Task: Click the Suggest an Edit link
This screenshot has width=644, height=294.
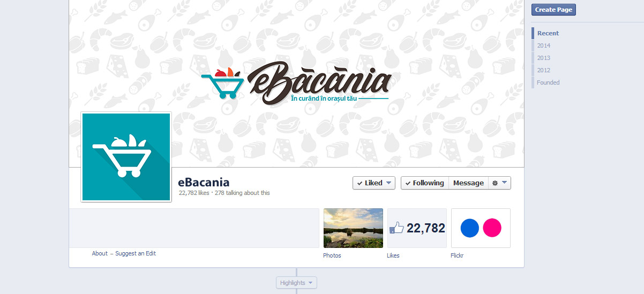Action: (x=136, y=253)
